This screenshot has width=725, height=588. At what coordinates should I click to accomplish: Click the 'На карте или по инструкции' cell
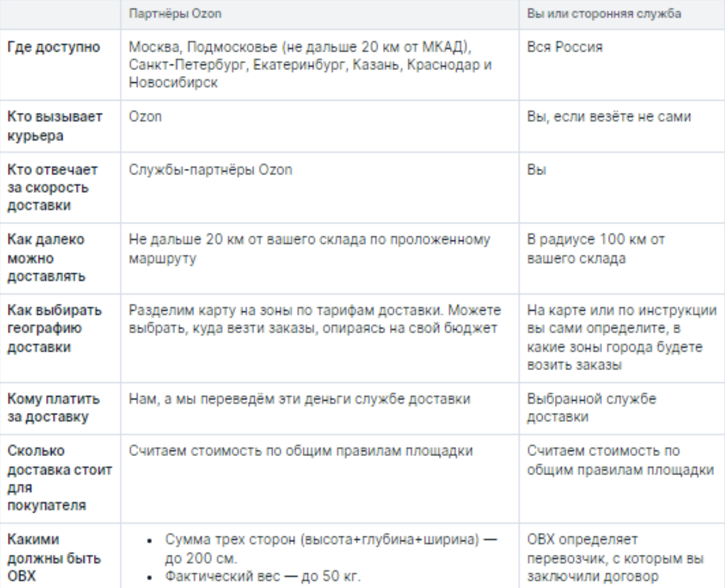(x=622, y=338)
